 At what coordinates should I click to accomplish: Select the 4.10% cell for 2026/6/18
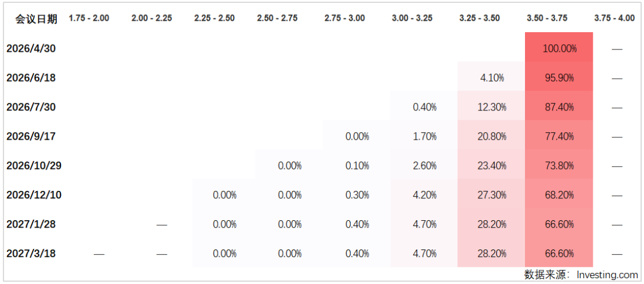(x=492, y=78)
